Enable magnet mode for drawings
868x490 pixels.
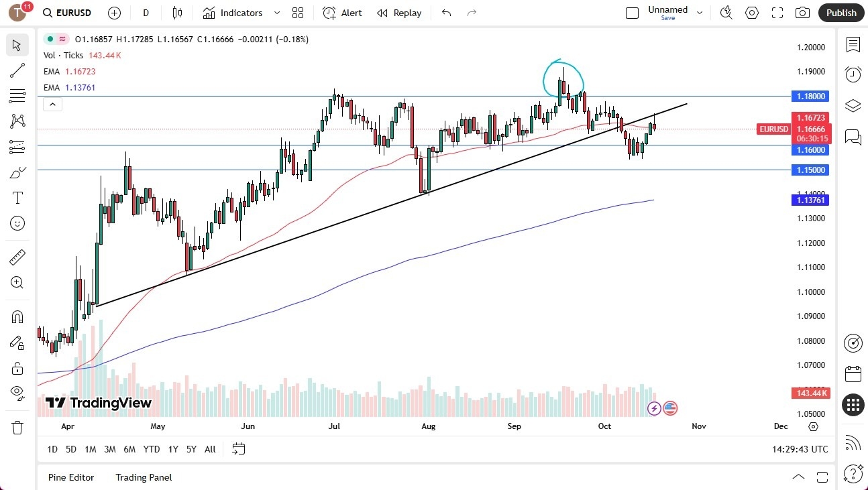click(x=17, y=316)
